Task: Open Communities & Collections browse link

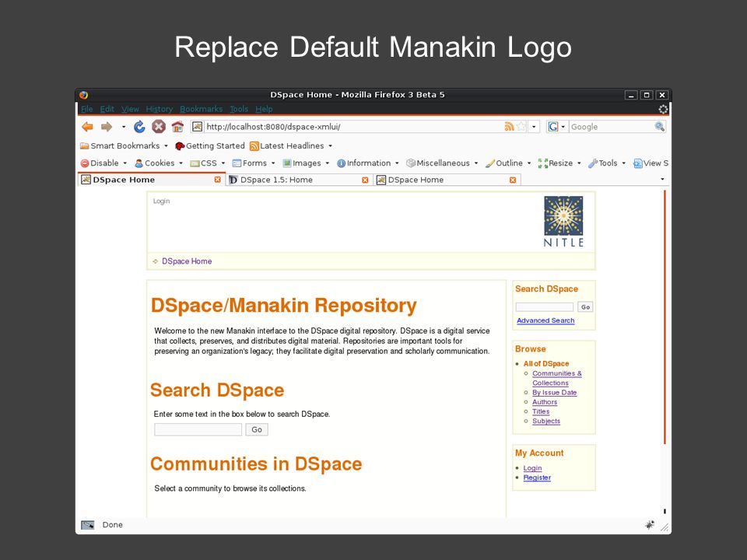Action: pyautogui.click(x=557, y=378)
